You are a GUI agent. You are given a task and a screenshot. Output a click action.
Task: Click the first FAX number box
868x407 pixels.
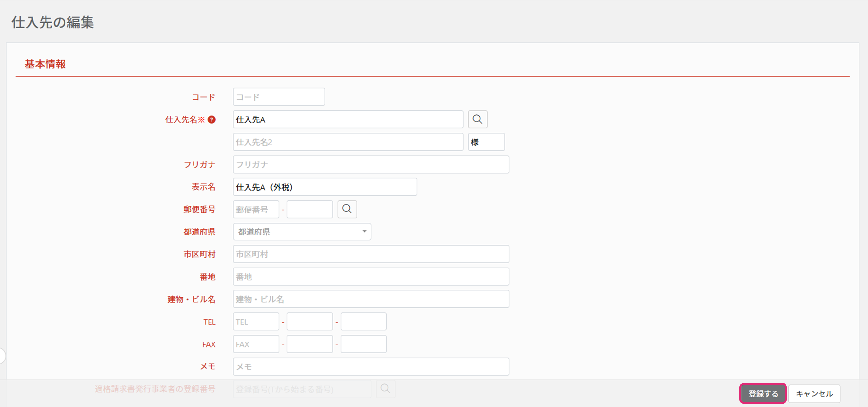256,344
